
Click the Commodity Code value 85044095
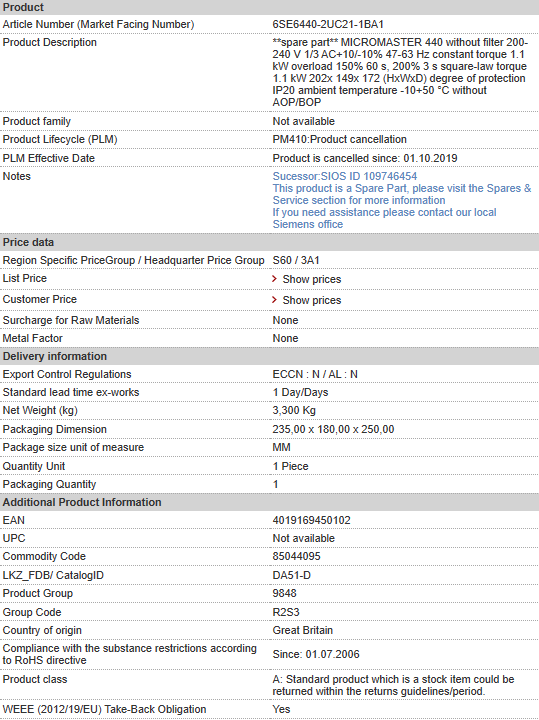[x=297, y=557]
